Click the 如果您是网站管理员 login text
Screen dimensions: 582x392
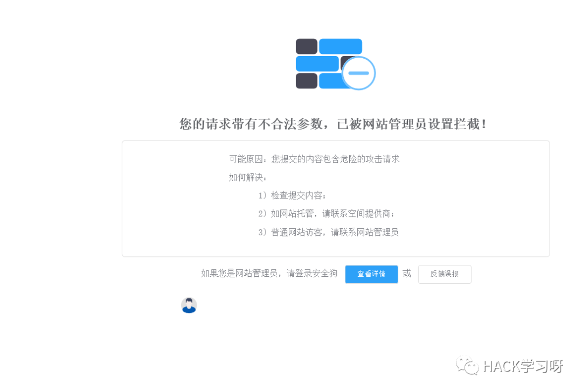(x=269, y=274)
